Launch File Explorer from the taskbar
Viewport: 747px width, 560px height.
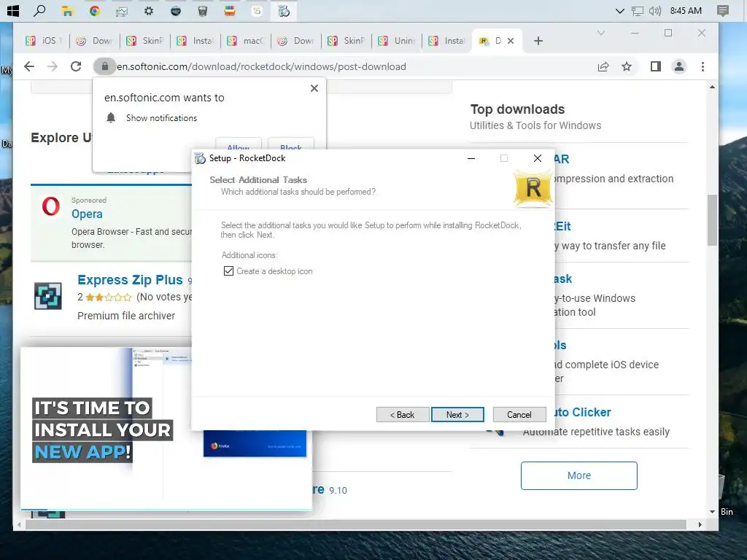click(67, 11)
